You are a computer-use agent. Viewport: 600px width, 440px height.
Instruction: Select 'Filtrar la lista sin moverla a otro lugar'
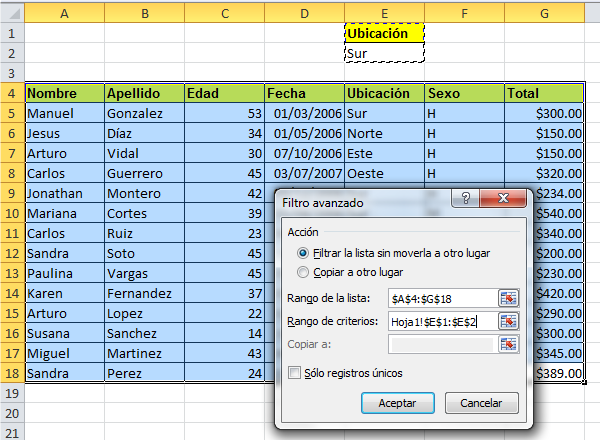pyautogui.click(x=303, y=253)
